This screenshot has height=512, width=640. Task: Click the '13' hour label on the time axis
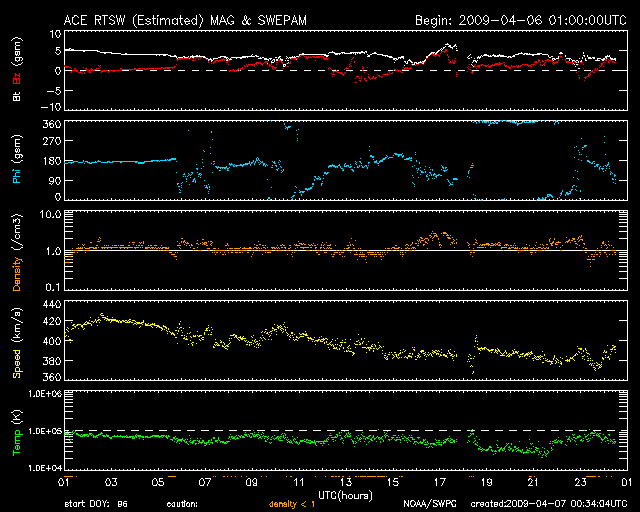coord(345,483)
